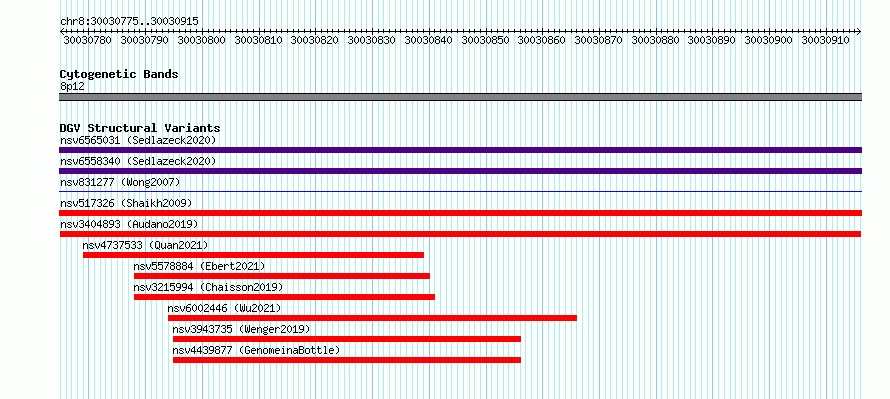The width and height of the screenshot is (890, 399).
Task: Open nsv5578884 (Ebert2021) variant label
Action: coord(199,266)
